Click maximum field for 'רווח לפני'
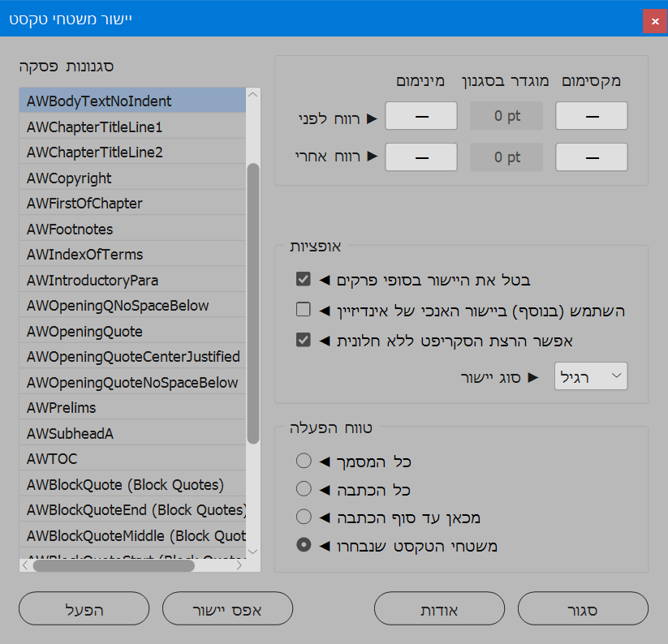The image size is (668, 644). click(592, 115)
